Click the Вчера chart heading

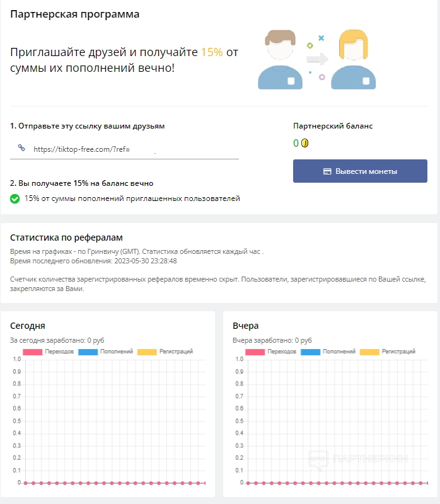[246, 326]
